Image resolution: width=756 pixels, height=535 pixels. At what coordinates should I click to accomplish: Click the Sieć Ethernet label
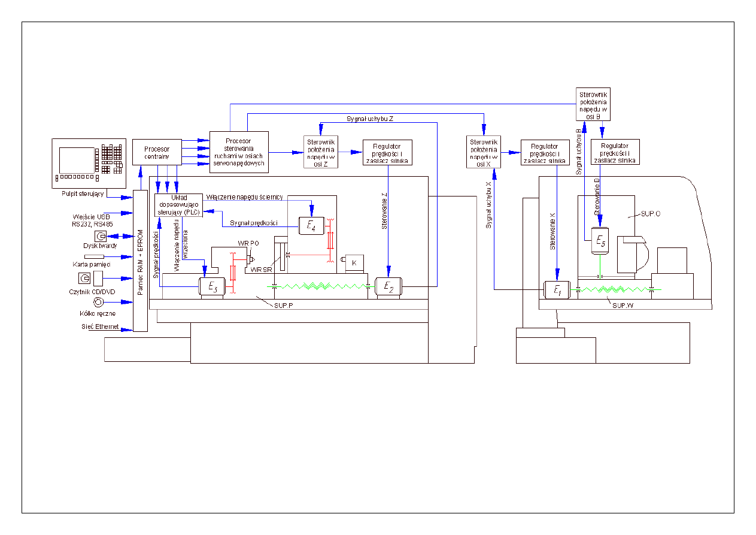point(100,327)
